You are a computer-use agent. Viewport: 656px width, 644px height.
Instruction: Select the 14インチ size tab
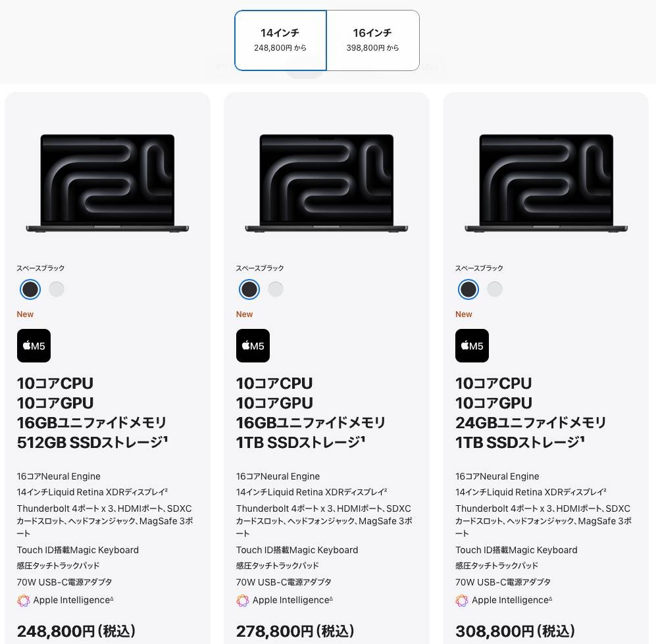[x=280, y=40]
